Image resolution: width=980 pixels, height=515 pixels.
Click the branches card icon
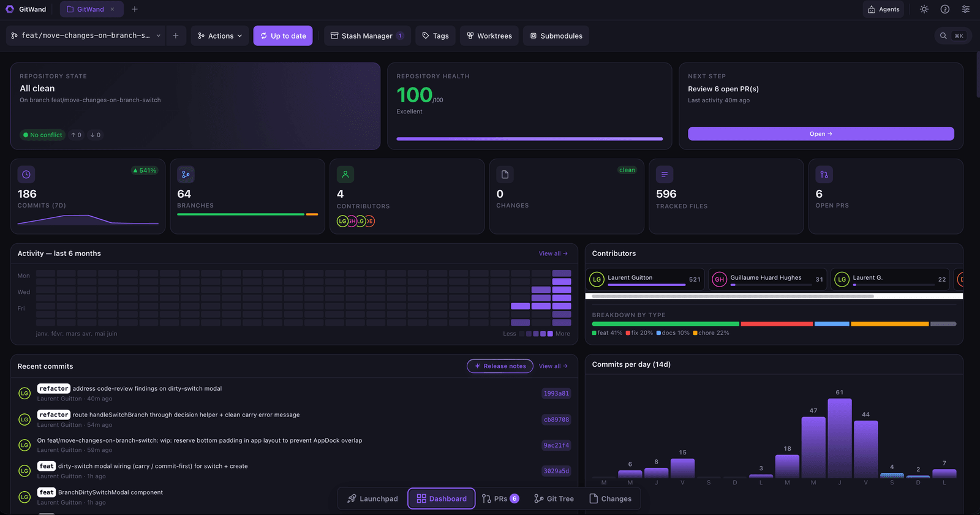point(186,175)
